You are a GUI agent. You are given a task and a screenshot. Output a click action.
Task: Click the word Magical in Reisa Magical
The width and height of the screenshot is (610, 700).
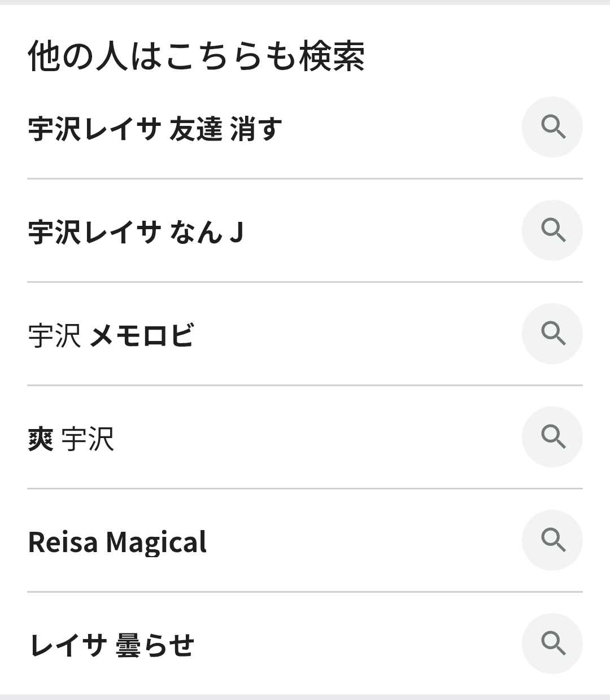[x=156, y=542]
